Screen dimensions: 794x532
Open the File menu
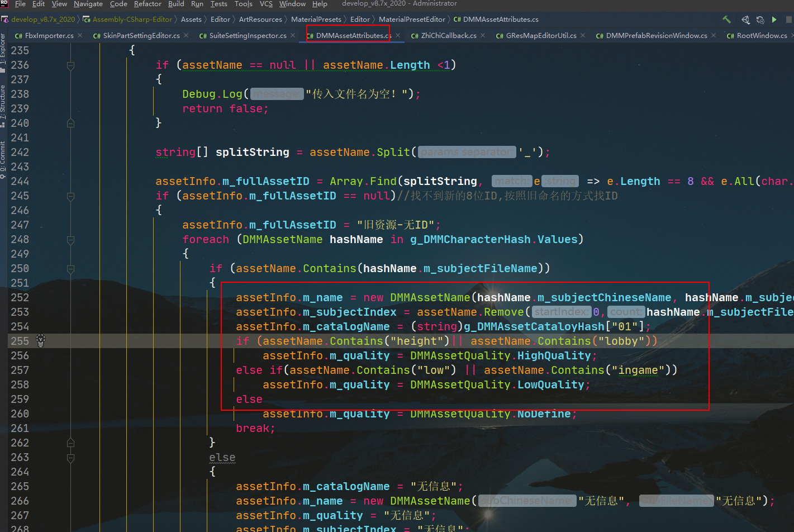point(20,3)
